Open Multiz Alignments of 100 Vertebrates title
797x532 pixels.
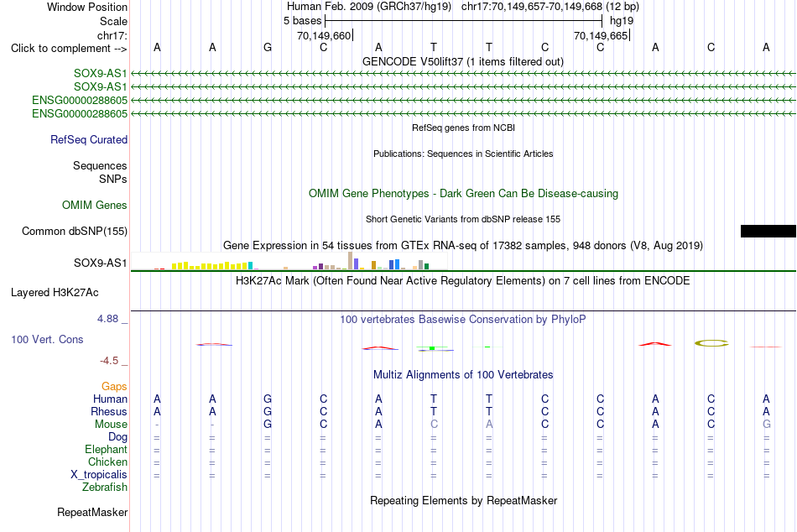coord(463,375)
